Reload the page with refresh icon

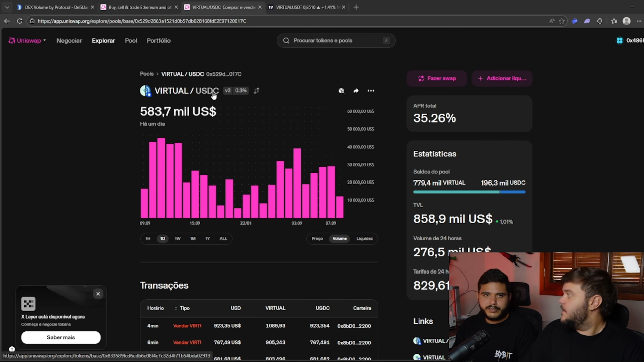(x=19, y=21)
